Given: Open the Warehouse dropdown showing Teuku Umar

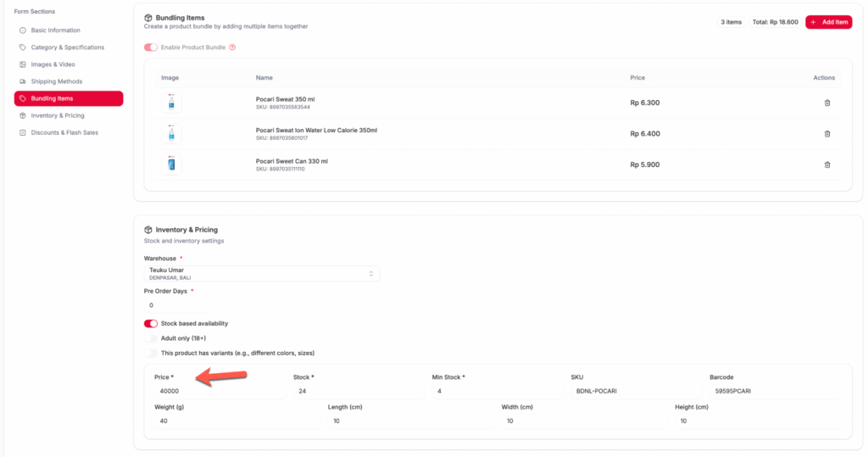Looking at the screenshot, I should 262,273.
